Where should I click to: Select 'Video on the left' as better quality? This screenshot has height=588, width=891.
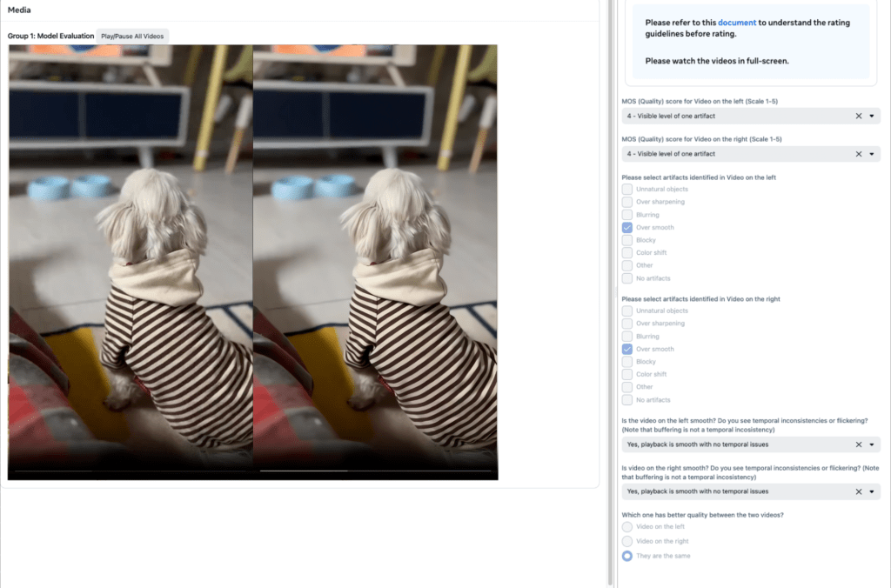click(627, 526)
